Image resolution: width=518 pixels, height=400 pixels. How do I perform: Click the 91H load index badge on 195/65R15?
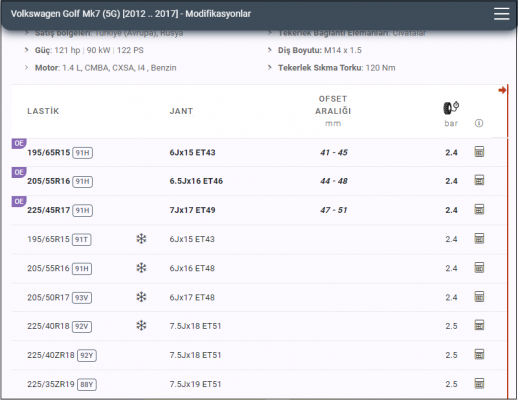pos(82,153)
